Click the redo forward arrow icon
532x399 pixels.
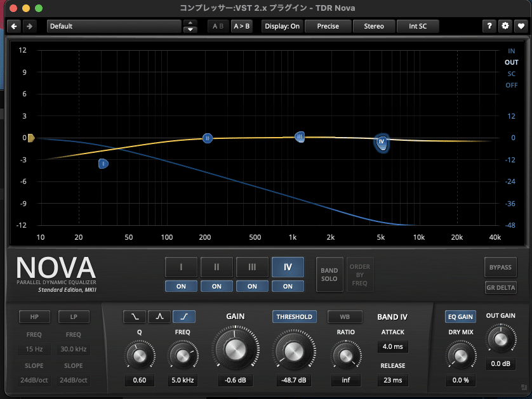pyautogui.click(x=29, y=26)
